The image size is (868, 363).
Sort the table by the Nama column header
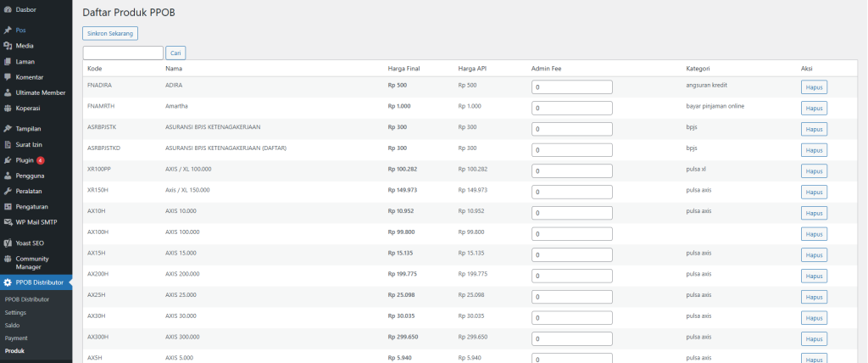[x=174, y=68]
